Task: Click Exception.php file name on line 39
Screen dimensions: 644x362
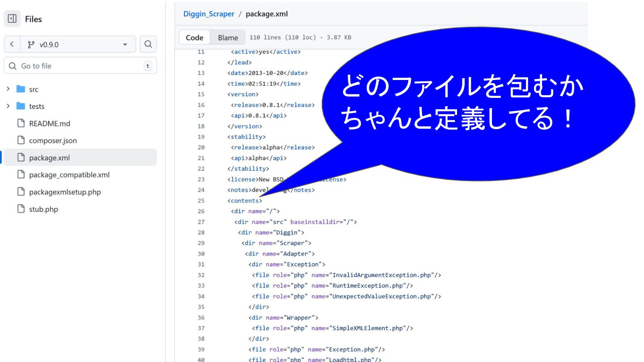Action: 351,349
